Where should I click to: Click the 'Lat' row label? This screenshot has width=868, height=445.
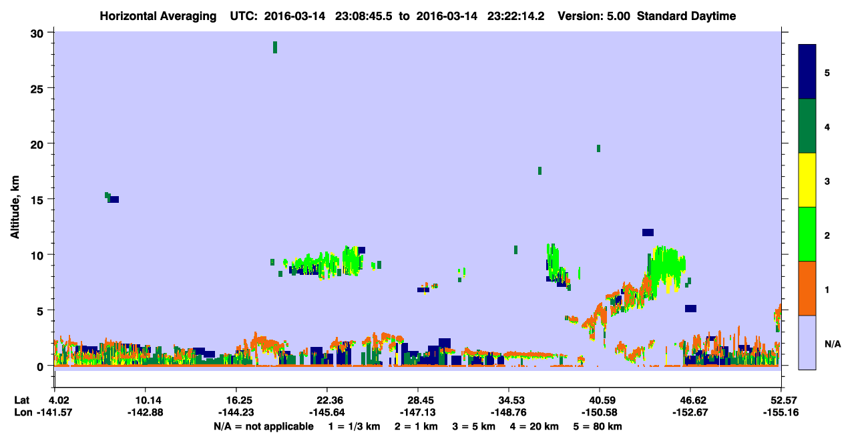21,400
